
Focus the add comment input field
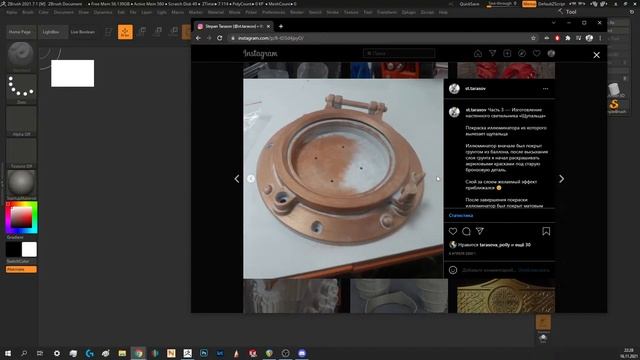489,270
